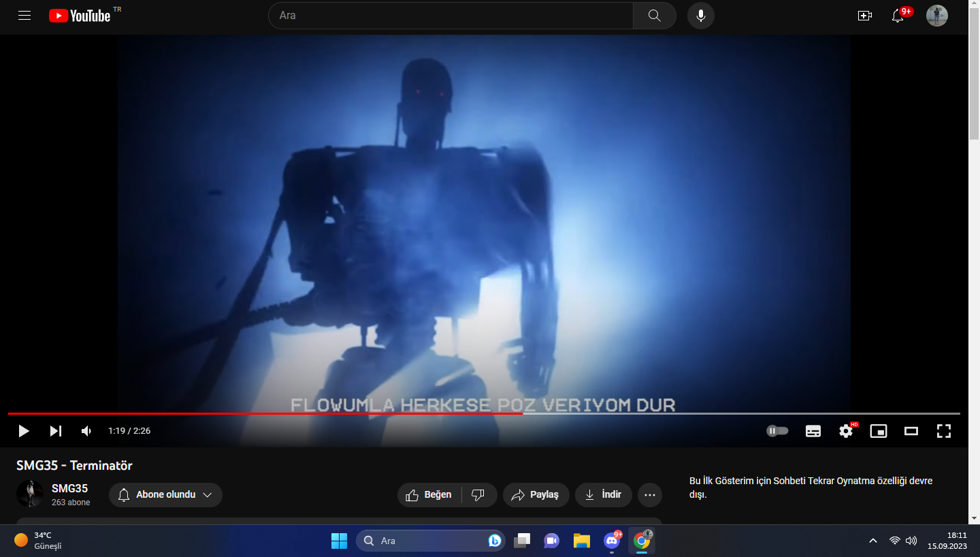Image resolution: width=980 pixels, height=557 pixels.
Task: Toggle subtitles on the video
Action: tap(813, 431)
